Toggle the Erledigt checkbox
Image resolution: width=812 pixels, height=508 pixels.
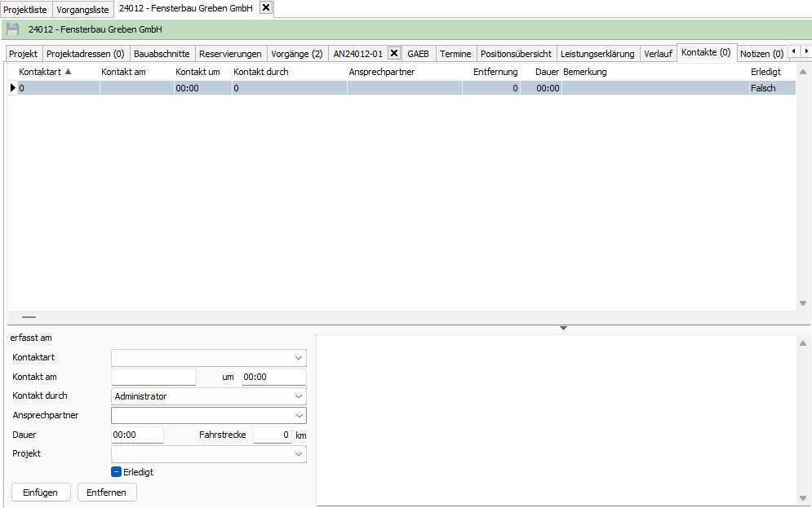pyautogui.click(x=116, y=472)
